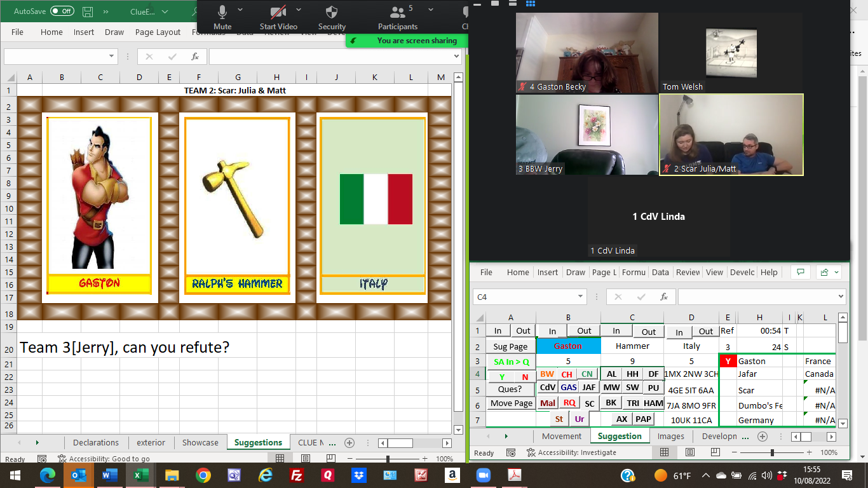Open Dropbox from taskbar
Viewport: 868px width, 488px height.
(358, 475)
